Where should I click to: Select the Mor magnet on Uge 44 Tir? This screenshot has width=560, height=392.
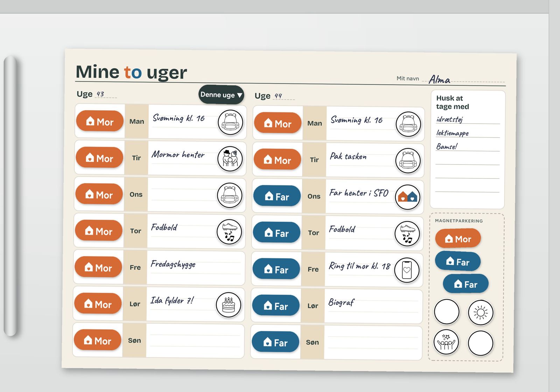[278, 160]
